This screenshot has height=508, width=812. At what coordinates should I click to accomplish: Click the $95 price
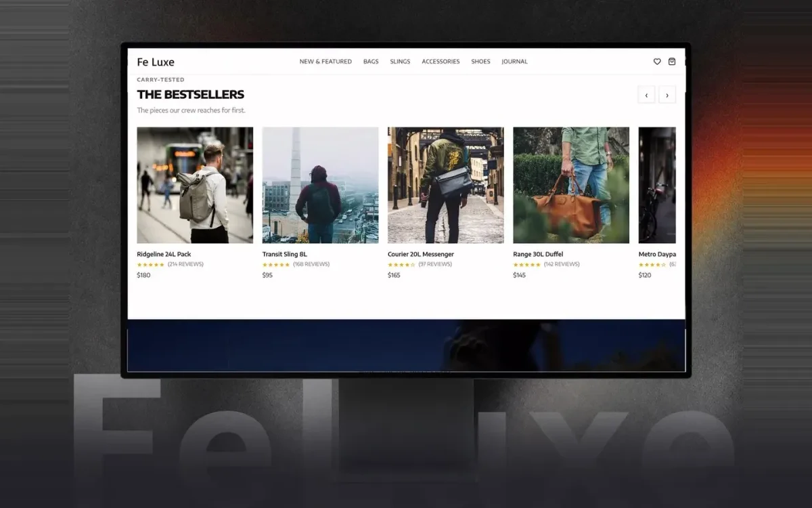(267, 276)
